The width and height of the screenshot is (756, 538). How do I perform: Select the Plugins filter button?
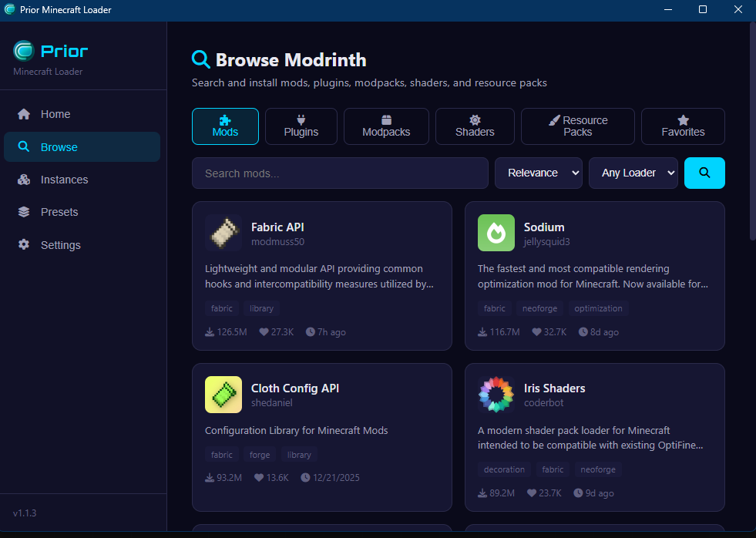301,126
